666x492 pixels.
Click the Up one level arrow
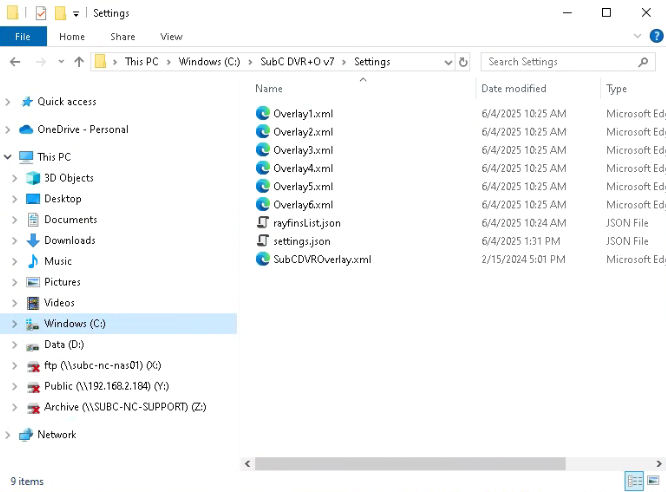tap(79, 62)
